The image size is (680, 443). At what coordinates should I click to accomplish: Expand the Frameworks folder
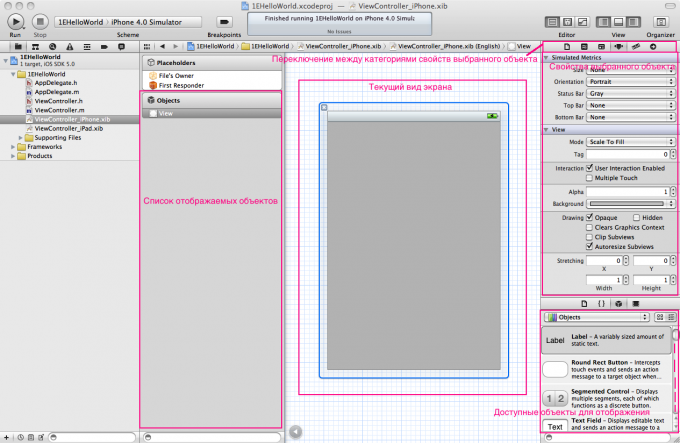pos(13,147)
